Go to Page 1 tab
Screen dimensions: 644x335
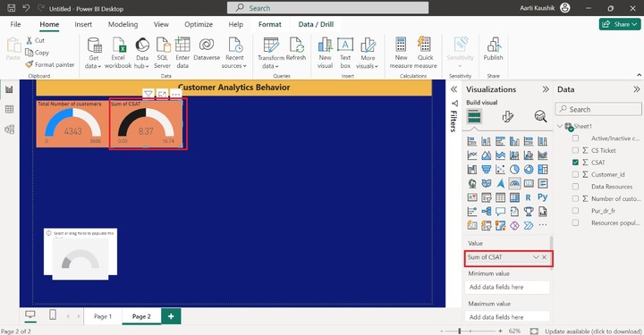103,316
